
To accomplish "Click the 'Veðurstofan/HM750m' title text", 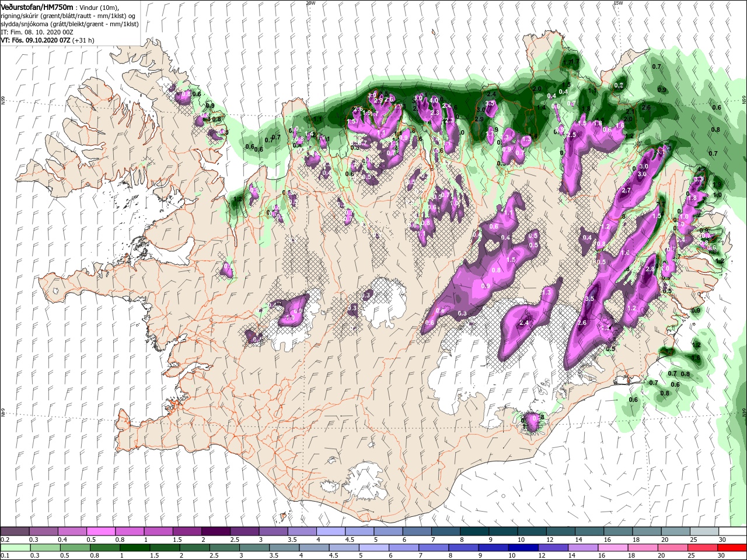I will [x=37, y=6].
